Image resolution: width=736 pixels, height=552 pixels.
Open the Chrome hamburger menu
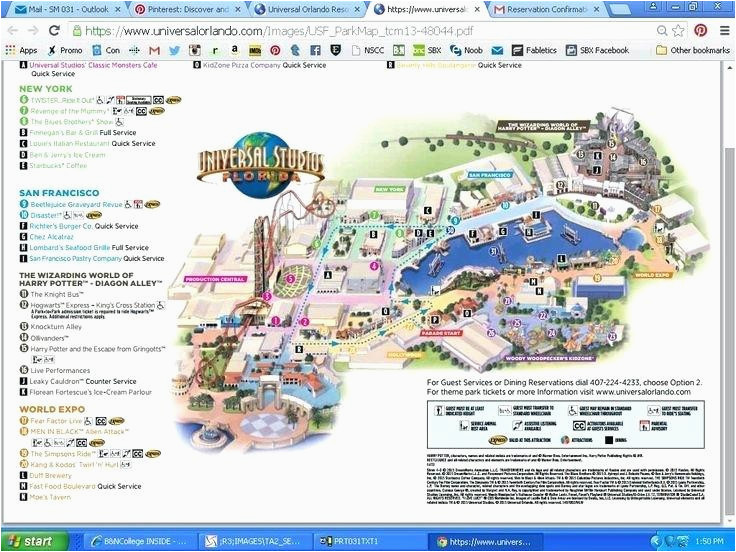(x=724, y=31)
